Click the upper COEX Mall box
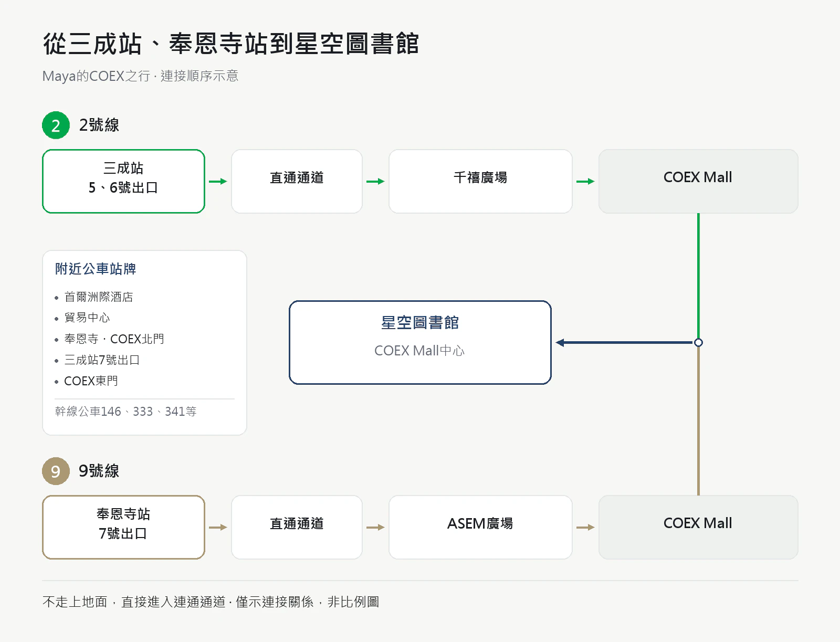This screenshot has height=642, width=840. pos(698,181)
